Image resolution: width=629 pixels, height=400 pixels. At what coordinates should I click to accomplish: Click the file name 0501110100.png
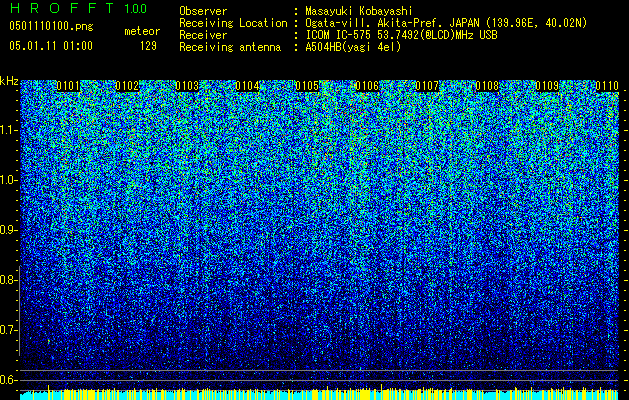tap(51, 26)
